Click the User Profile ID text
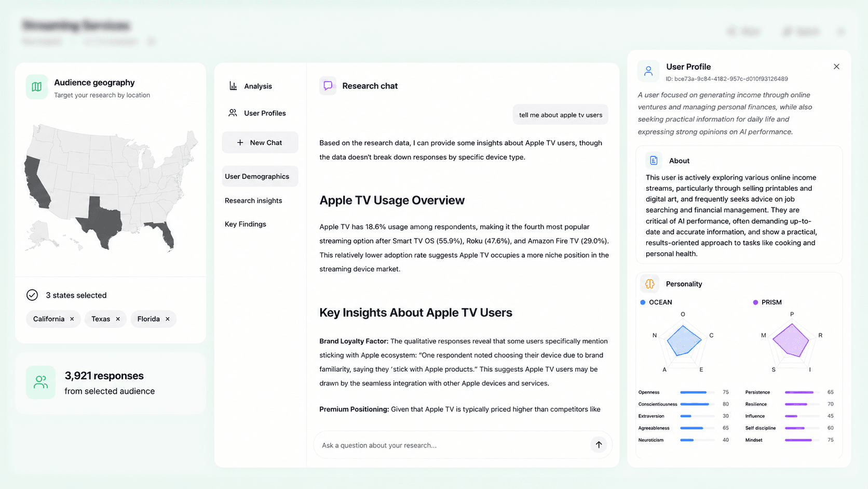868x489 pixels. pyautogui.click(x=727, y=79)
